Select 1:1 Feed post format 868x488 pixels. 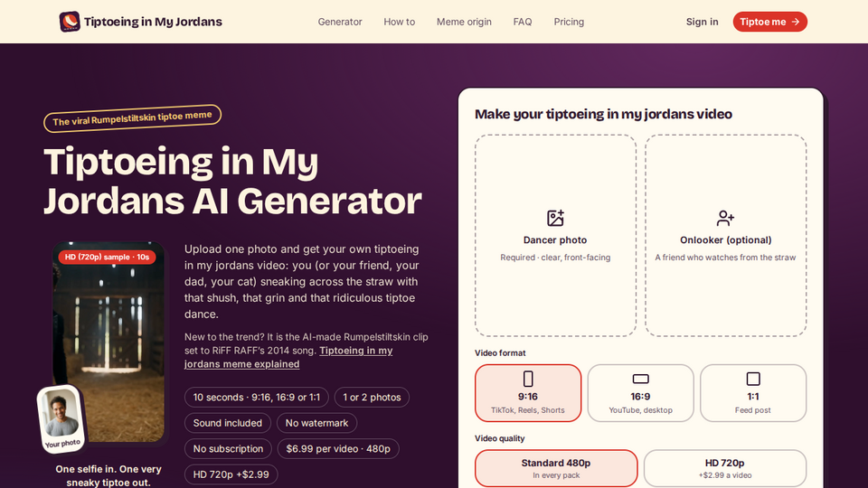(753, 393)
